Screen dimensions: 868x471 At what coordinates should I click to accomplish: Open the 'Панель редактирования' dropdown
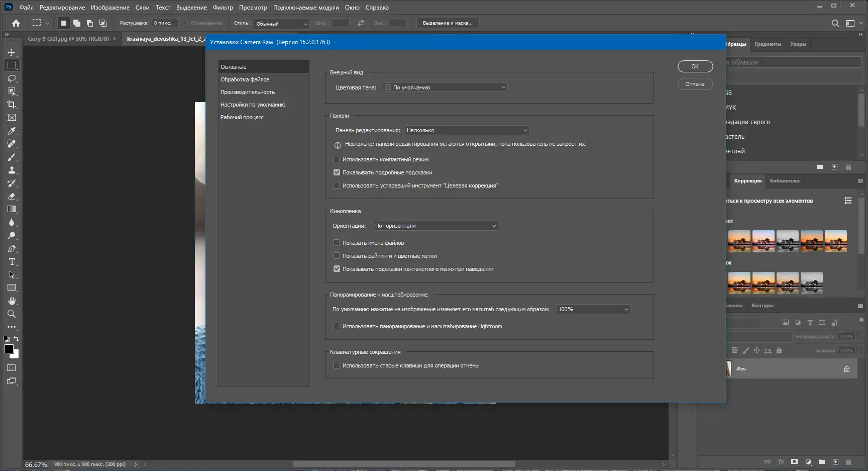tap(467, 130)
